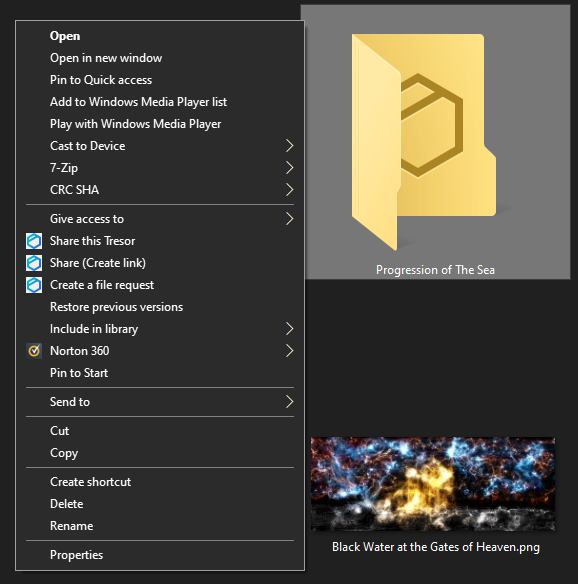Image resolution: width=578 pixels, height=584 pixels.
Task: Select Black Water at the Gates of Heaven thumbnail
Action: [x=433, y=484]
